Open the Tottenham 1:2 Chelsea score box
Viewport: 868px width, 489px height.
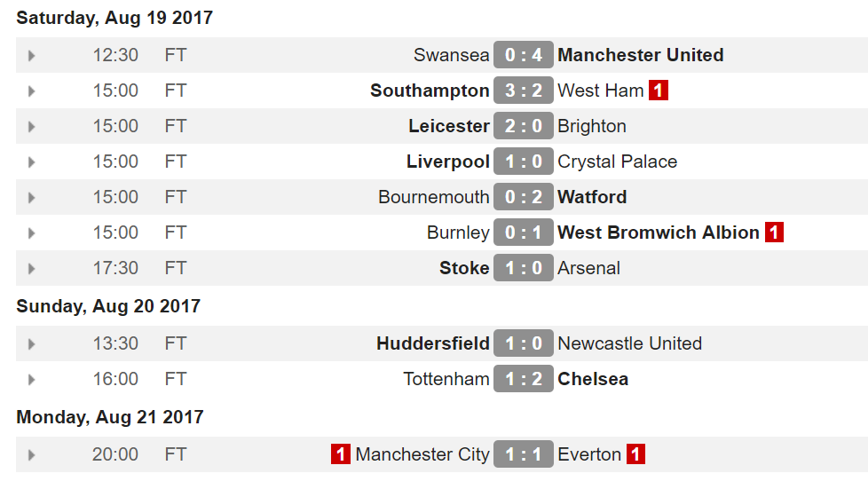pos(524,379)
